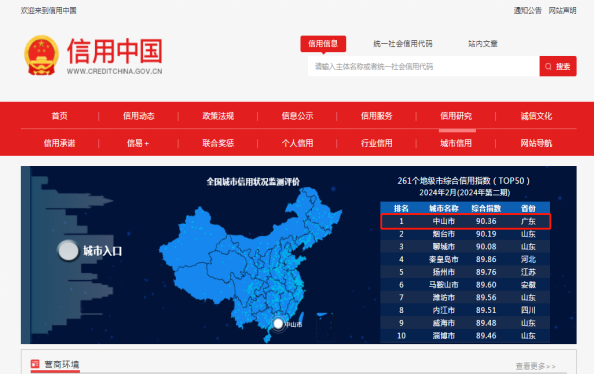Click the 中山市 marker on the map

[x=278, y=324]
